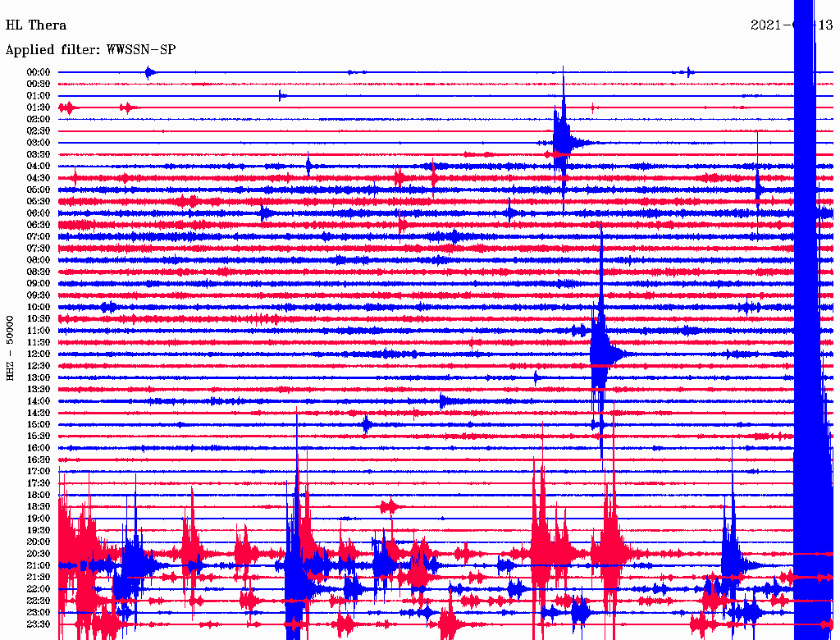The image size is (840, 640).
Task: Select the 06:00 time label
Action: (x=39, y=213)
